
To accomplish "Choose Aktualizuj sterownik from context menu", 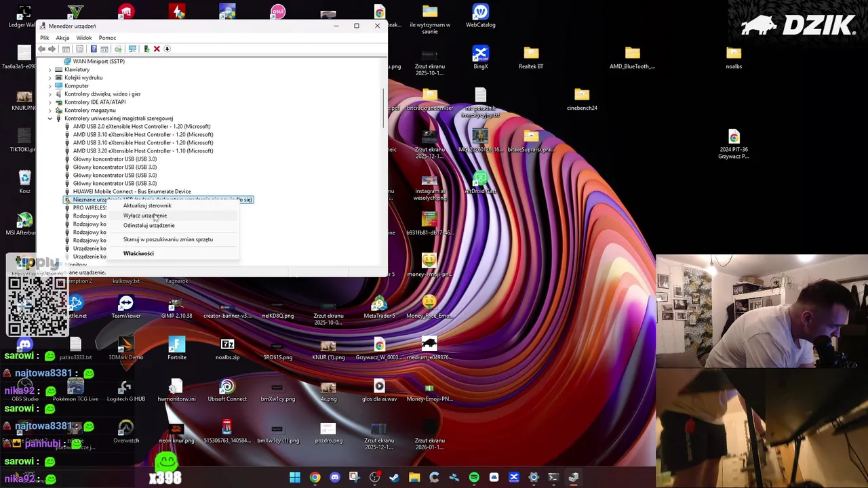I will pos(147,205).
